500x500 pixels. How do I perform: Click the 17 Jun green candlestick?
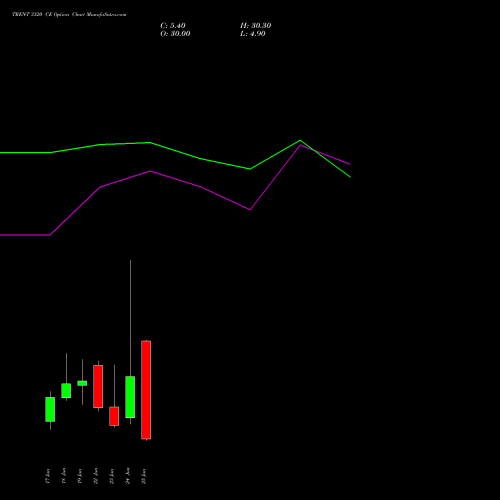50,409
